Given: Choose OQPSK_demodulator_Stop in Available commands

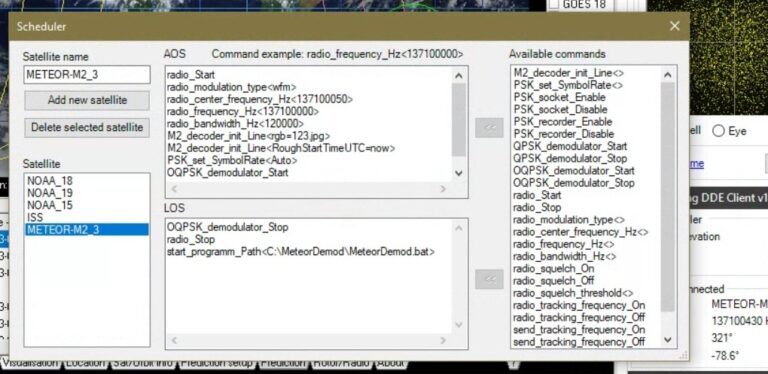Looking at the screenshot, I should click(574, 183).
